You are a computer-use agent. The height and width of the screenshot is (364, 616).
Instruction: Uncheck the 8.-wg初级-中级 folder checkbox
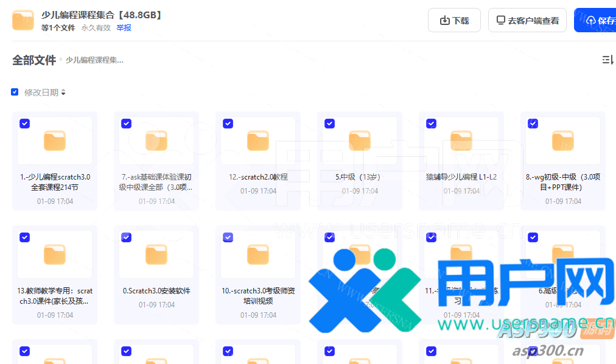click(x=533, y=124)
